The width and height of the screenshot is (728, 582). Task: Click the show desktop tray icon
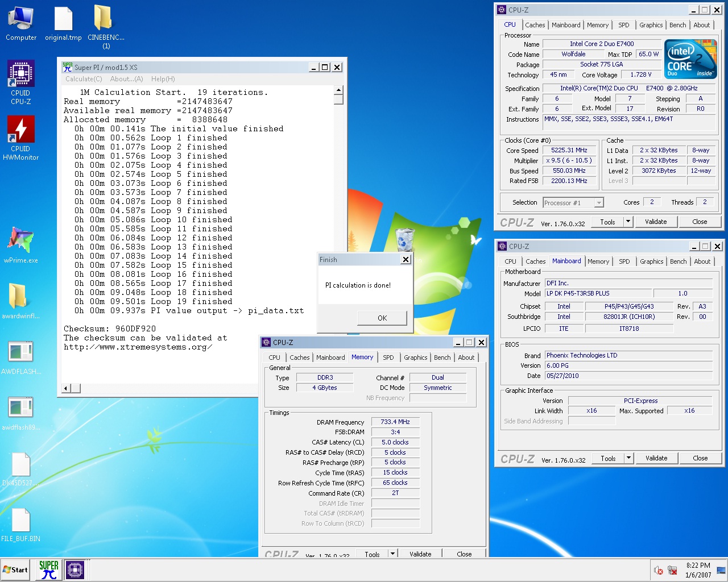(721, 570)
